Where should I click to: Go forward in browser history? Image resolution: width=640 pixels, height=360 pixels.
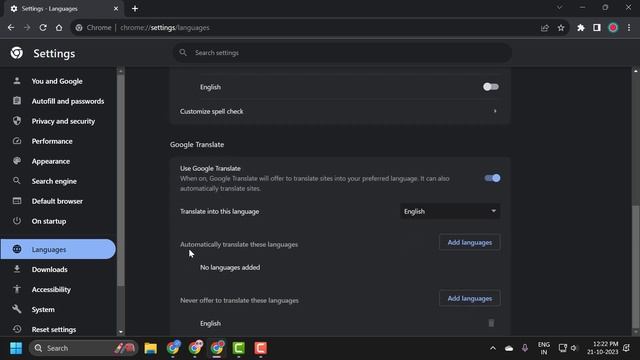coord(27,27)
